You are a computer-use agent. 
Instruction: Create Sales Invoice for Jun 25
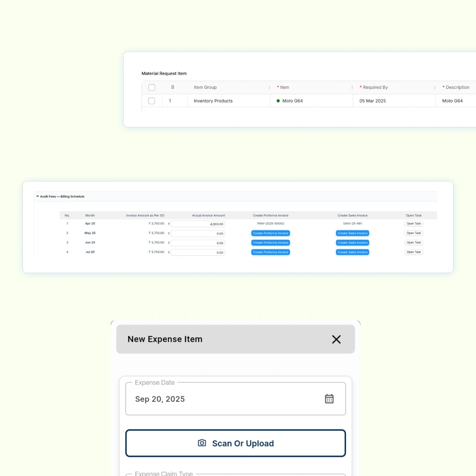point(352,242)
